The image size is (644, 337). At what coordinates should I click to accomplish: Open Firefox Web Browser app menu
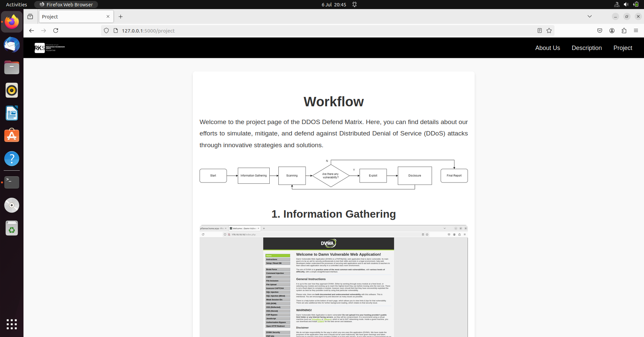click(66, 4)
